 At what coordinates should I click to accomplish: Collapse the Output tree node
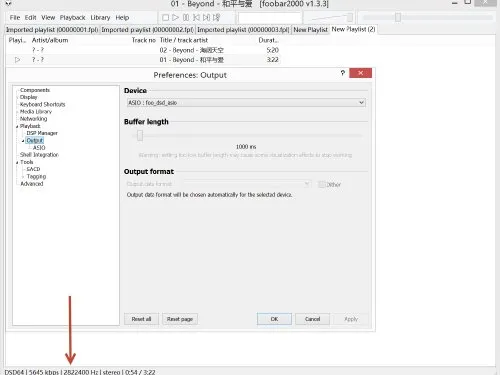23,141
